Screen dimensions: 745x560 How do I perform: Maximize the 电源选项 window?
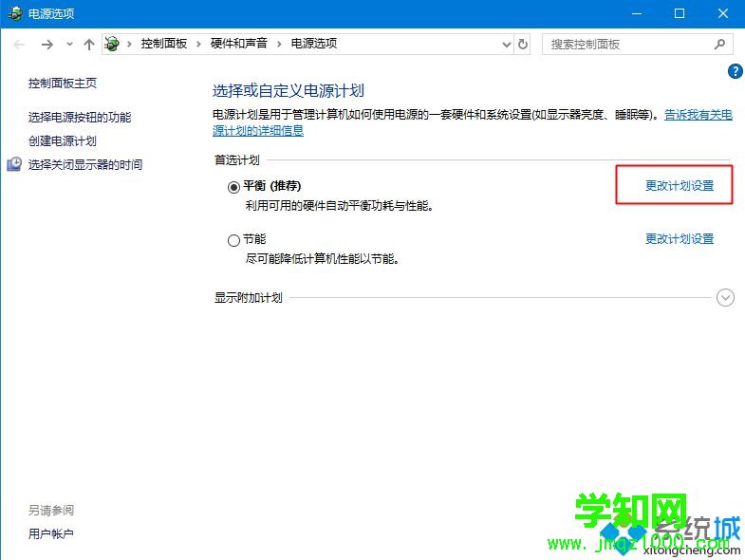pyautogui.click(x=680, y=13)
